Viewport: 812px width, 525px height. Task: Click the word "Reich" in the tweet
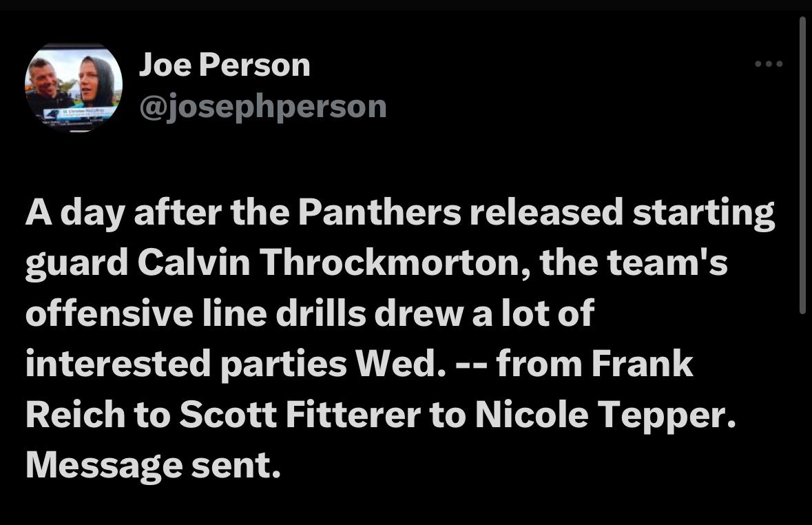75,415
